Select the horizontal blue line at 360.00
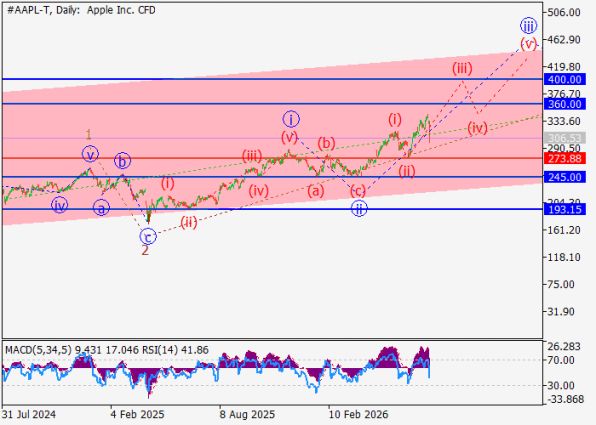Screen dimensions: 596x425 point(273,103)
